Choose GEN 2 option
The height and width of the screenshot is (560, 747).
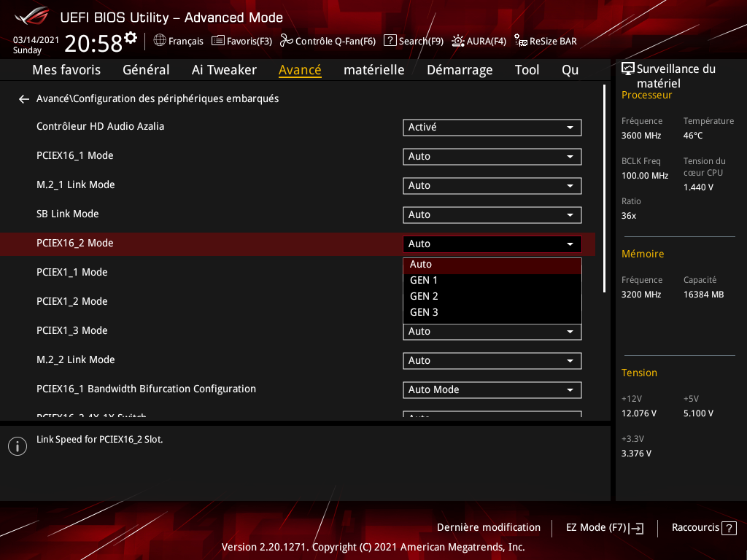coord(492,297)
